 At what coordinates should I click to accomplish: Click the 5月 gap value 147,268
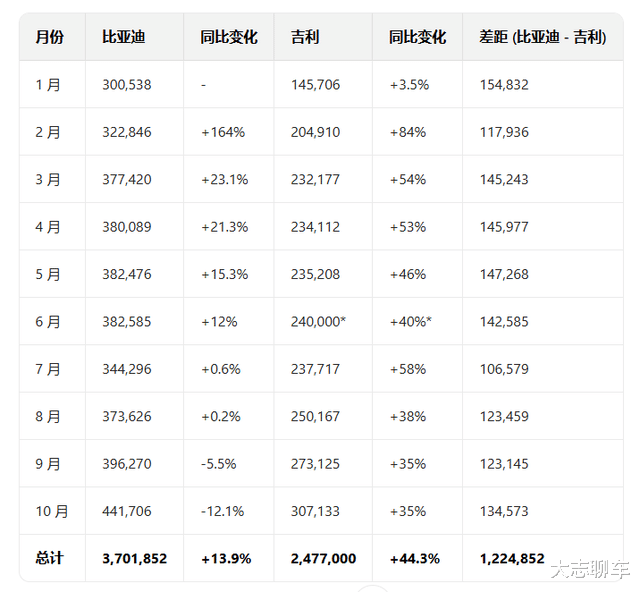pyautogui.click(x=504, y=274)
